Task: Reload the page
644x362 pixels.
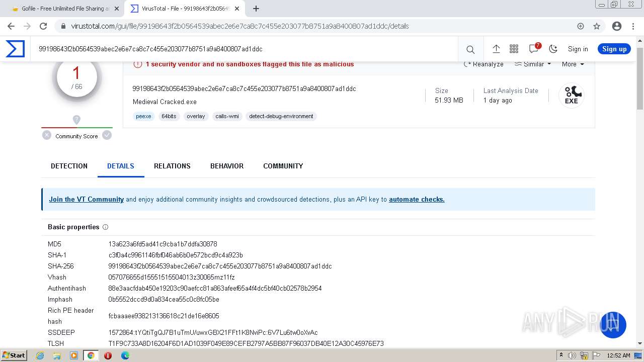Action: pyautogui.click(x=43, y=26)
